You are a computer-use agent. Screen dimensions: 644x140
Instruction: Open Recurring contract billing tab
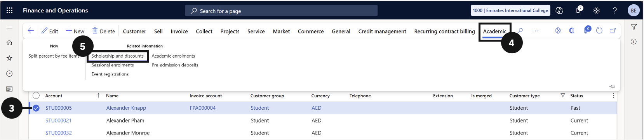point(444,31)
